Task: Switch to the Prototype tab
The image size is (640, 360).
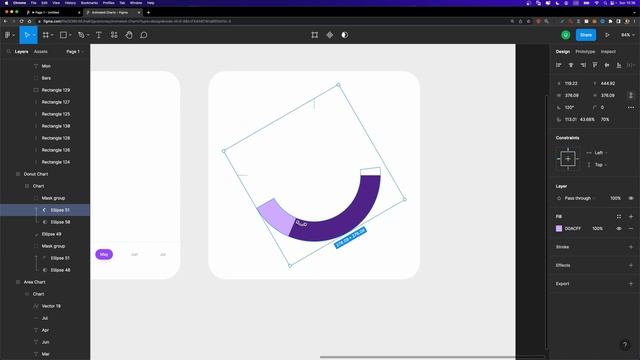Action: (x=585, y=51)
